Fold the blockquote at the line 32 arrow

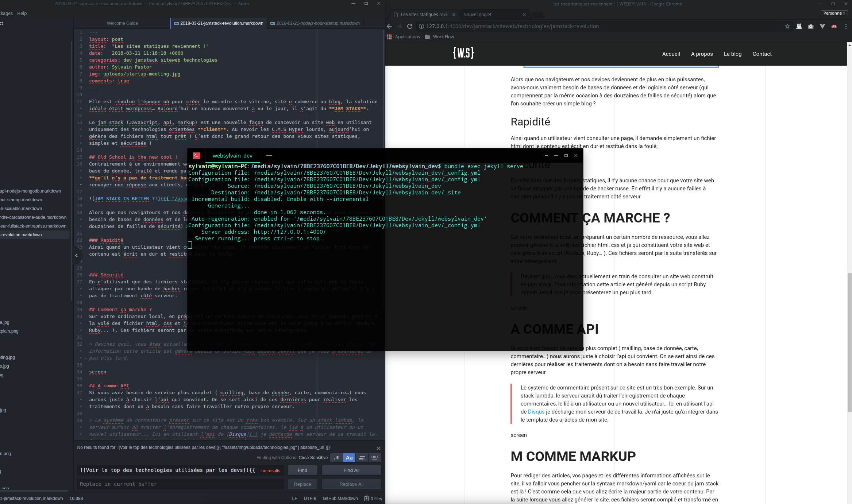point(85,358)
